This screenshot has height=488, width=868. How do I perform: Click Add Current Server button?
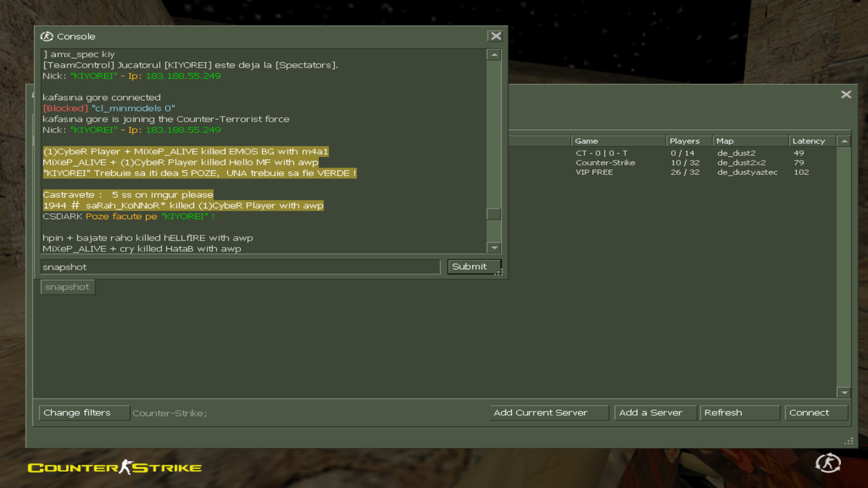tap(549, 413)
